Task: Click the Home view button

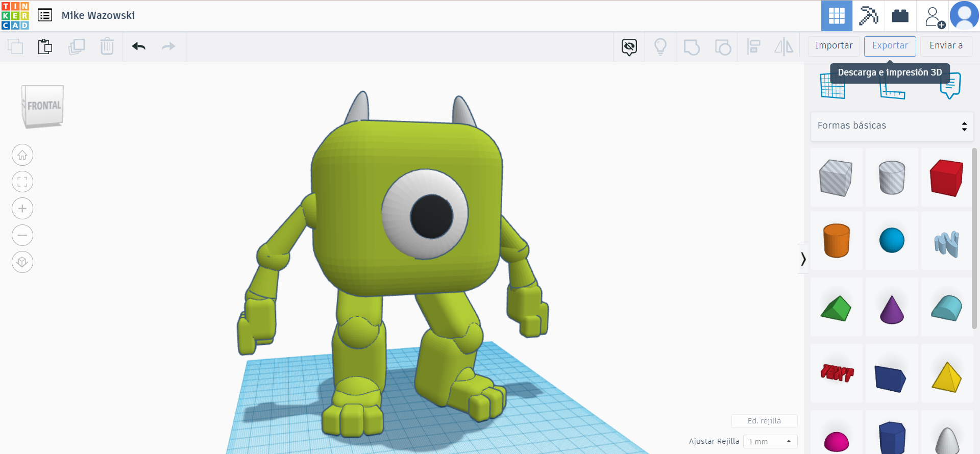Action: pyautogui.click(x=22, y=155)
